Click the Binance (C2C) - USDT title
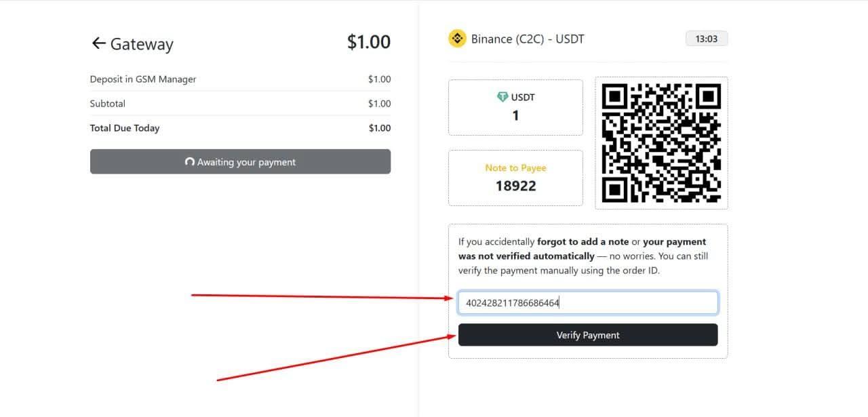Image resolution: width=868 pixels, height=417 pixels. pos(528,39)
